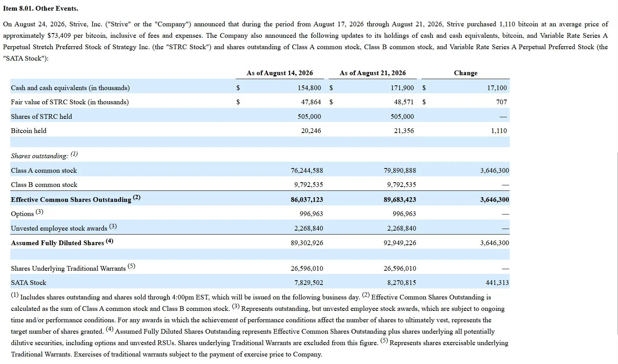Click the "Shares of STRC held" row label

tap(41, 116)
